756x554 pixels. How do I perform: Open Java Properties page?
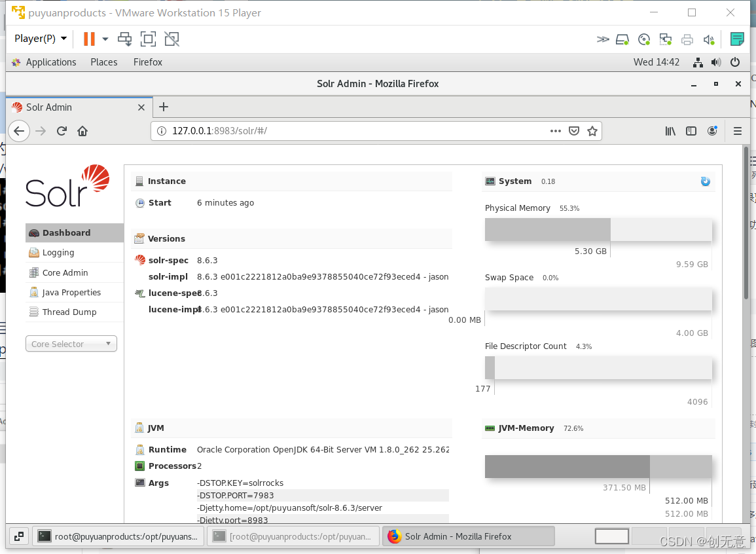(75, 293)
